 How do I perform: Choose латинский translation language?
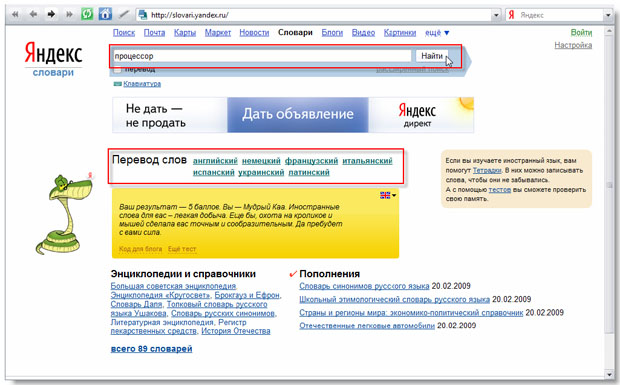309,172
